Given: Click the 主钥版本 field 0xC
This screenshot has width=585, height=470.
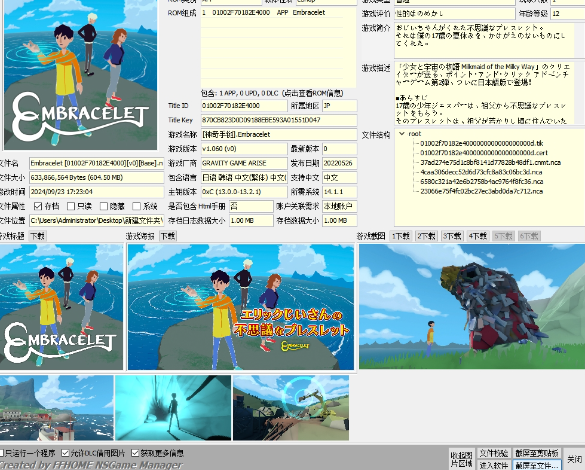Looking at the screenshot, I should pos(244,192).
